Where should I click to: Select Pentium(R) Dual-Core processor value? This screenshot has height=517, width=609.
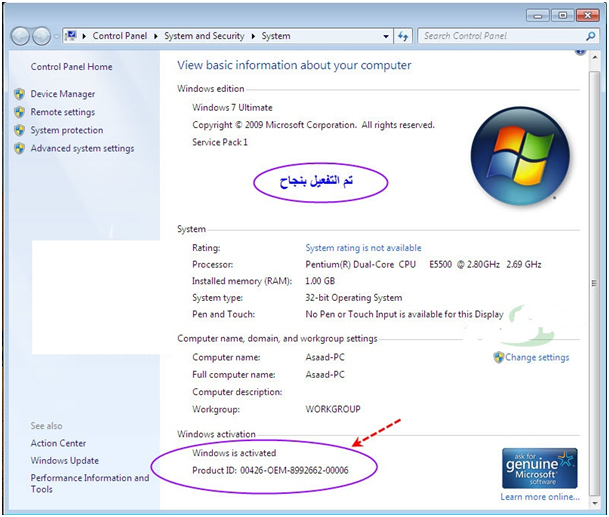[x=423, y=265]
